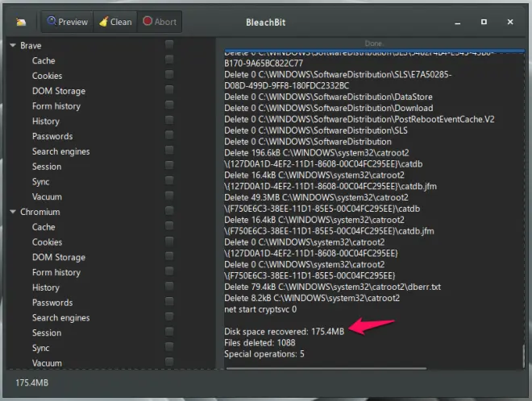Select Cache under Chromium

pyautogui.click(x=44, y=227)
